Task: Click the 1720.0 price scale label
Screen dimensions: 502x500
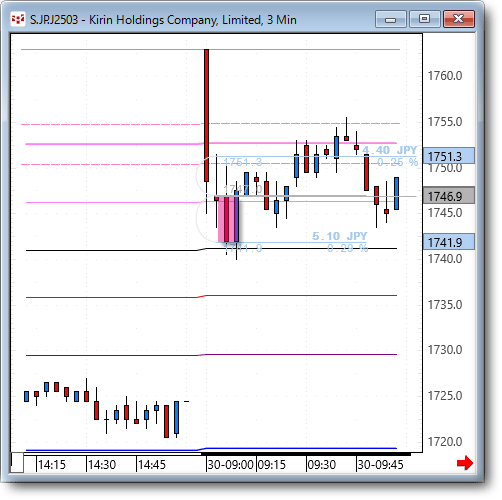Action: coord(445,442)
